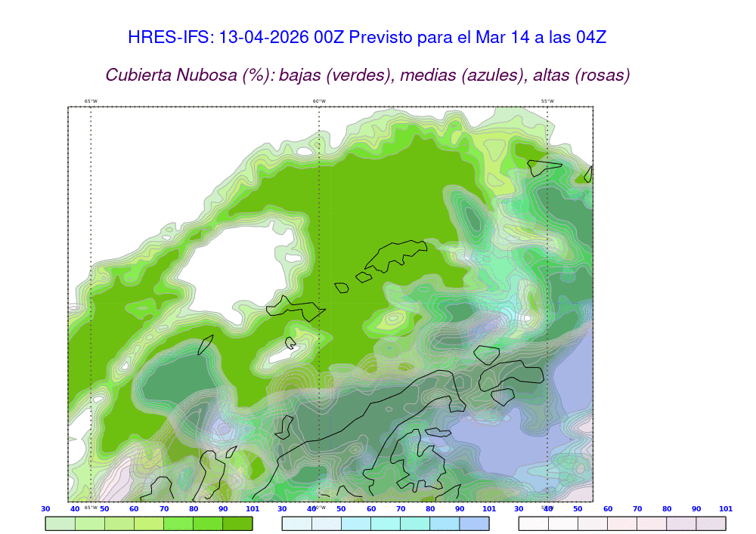Click the blue legend swatch between 60 and 70
This screenshot has width=756, height=534.
tap(386, 523)
